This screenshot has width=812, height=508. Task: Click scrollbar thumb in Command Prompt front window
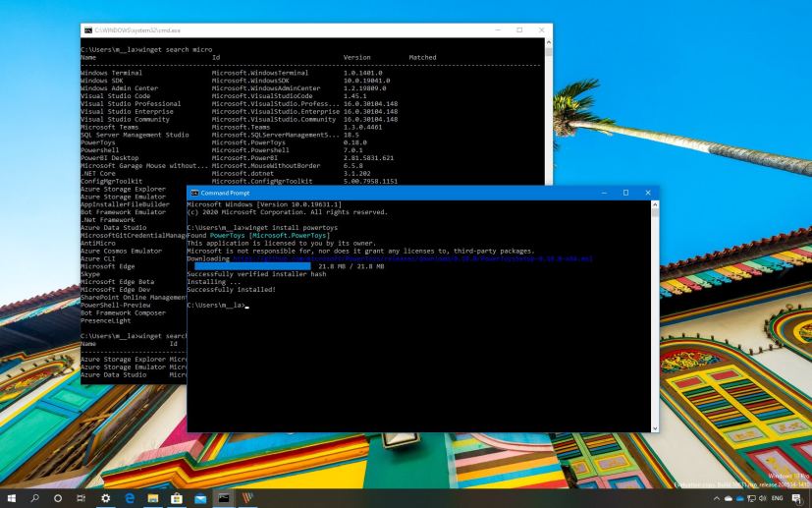pos(655,213)
